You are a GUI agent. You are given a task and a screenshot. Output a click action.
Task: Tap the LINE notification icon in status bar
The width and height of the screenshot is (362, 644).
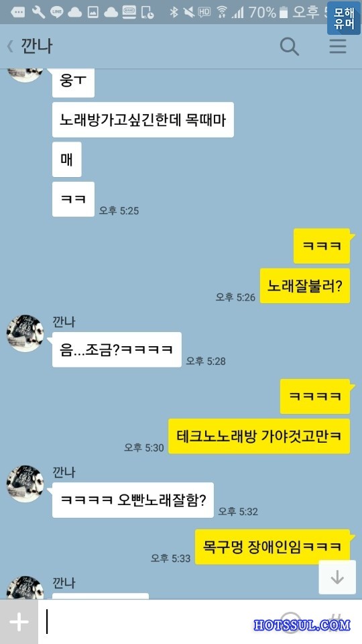point(56,12)
